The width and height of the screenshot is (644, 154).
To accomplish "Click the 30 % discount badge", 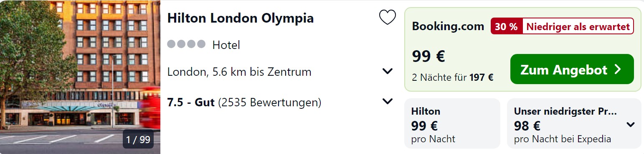I will 506,27.
